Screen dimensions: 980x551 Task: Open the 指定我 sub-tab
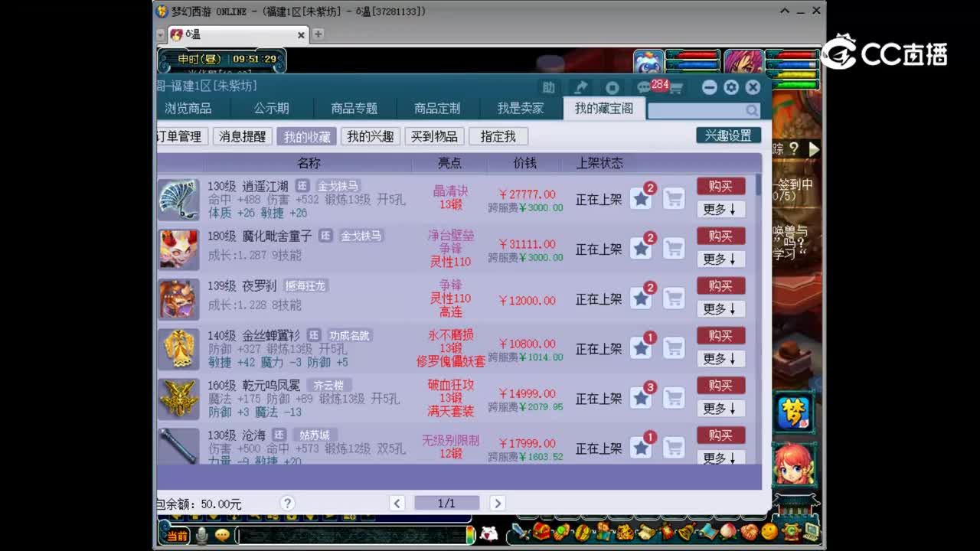[498, 136]
